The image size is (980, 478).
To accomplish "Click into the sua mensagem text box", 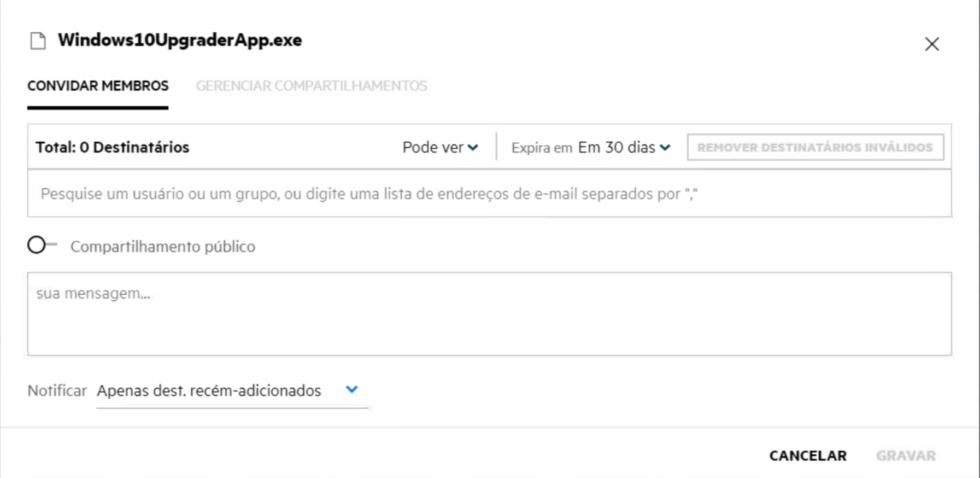I will click(489, 314).
